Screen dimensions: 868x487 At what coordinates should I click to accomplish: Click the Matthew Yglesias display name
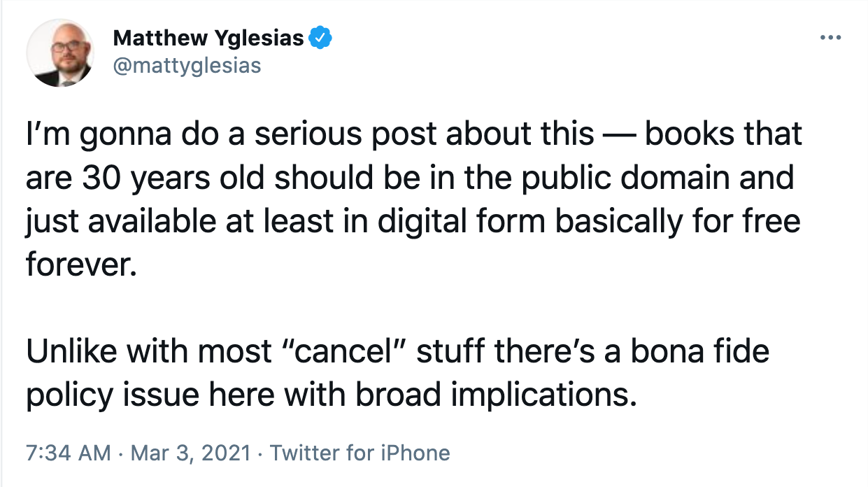pyautogui.click(x=208, y=38)
